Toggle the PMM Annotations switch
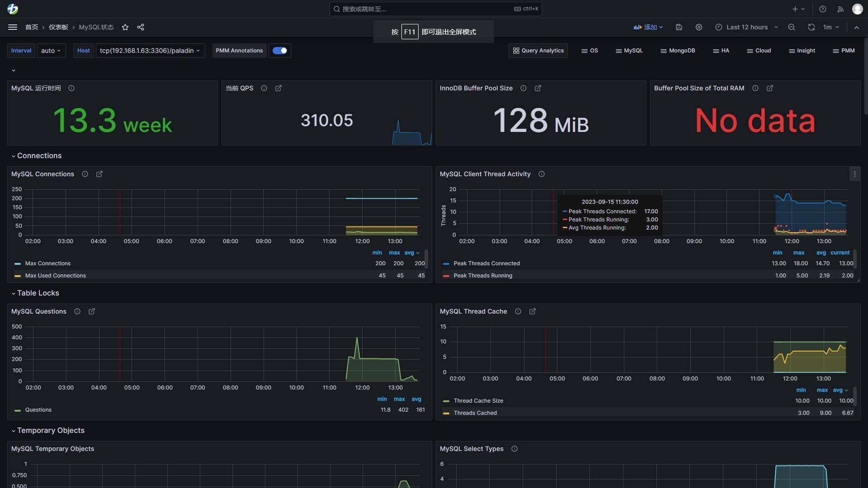868x488 pixels. pos(280,51)
